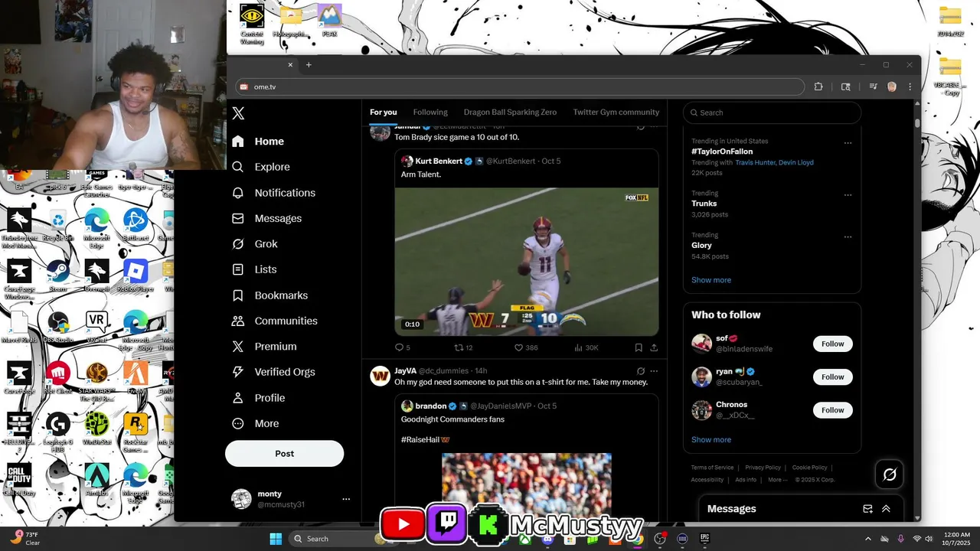Viewport: 980px width, 551px height.
Task: Compose new message icon in Messages drawer
Action: tap(867, 509)
